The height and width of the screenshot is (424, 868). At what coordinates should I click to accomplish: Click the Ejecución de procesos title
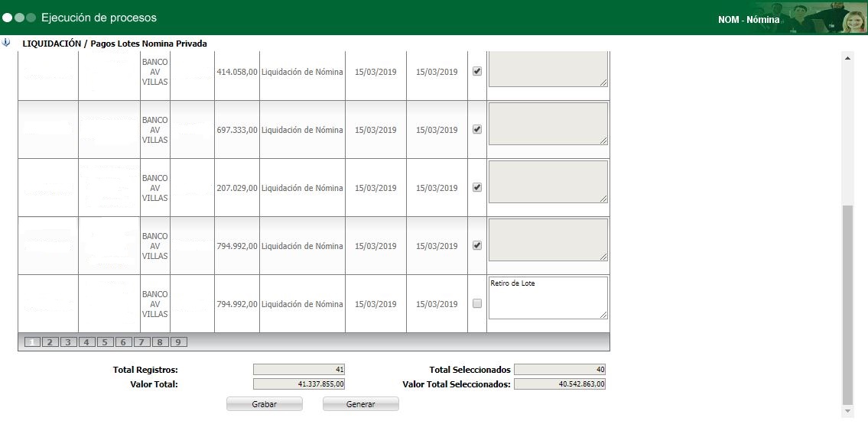tap(99, 18)
